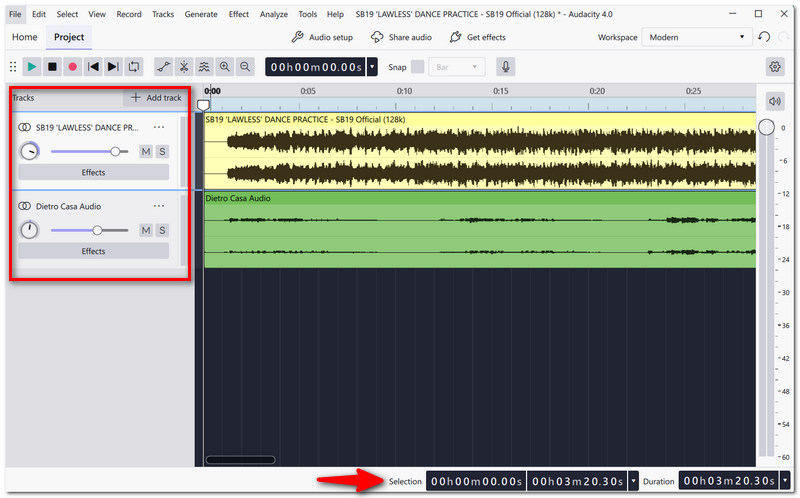Select the envelope automation tool
This screenshot has width=800, height=498.
tap(163, 67)
